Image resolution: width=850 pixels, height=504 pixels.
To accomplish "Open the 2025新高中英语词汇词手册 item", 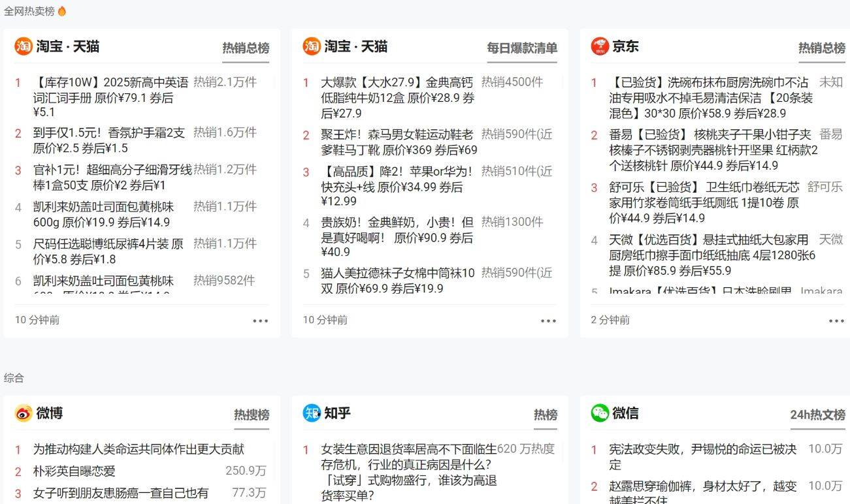I will (x=111, y=97).
